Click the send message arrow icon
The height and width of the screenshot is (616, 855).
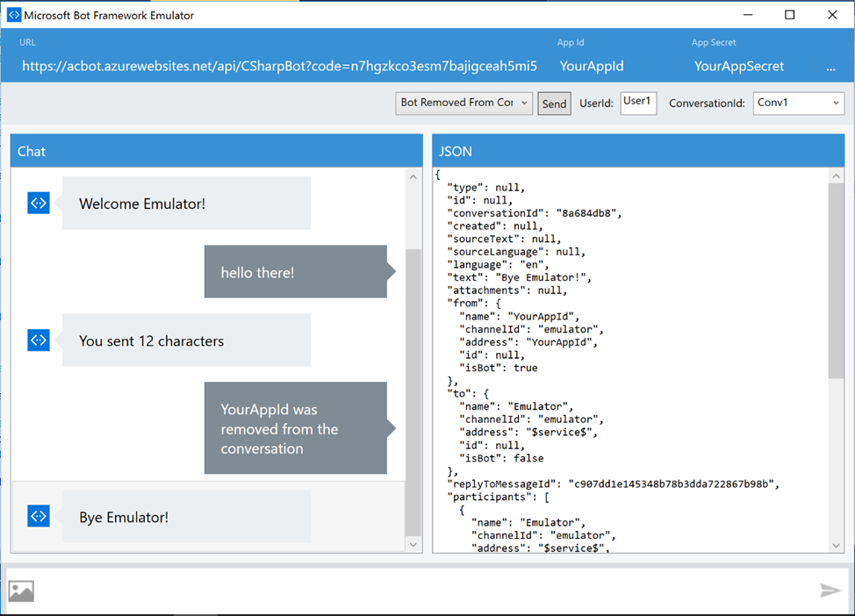(x=830, y=591)
